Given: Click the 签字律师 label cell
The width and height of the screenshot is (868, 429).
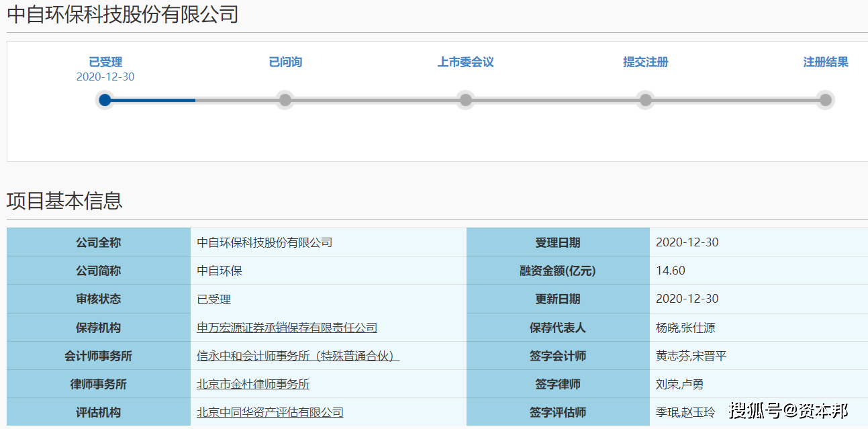Looking at the screenshot, I should pos(558,383).
